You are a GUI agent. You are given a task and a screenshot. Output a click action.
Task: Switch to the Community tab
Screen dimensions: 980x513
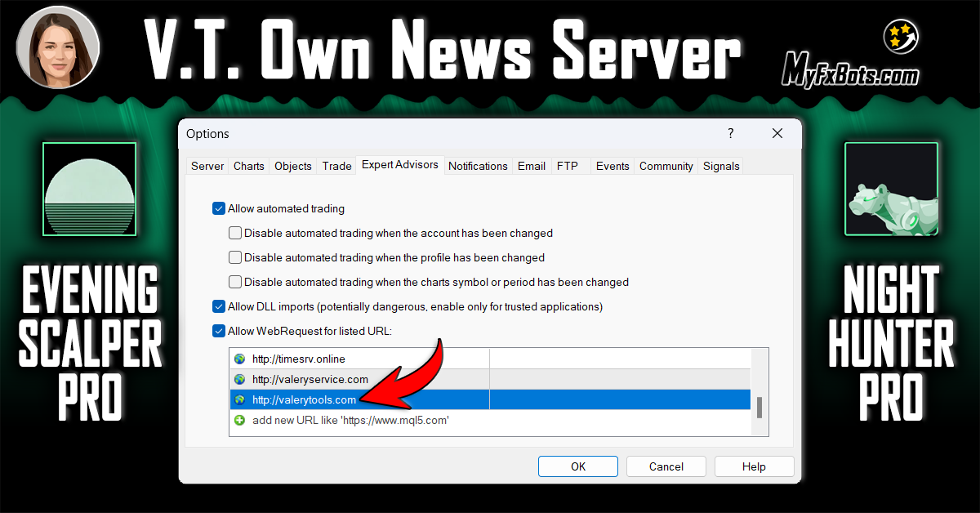666,166
